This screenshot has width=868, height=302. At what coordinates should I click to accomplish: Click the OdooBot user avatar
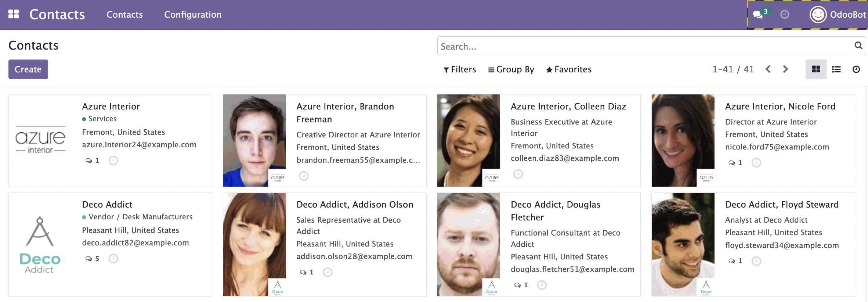[x=818, y=15]
